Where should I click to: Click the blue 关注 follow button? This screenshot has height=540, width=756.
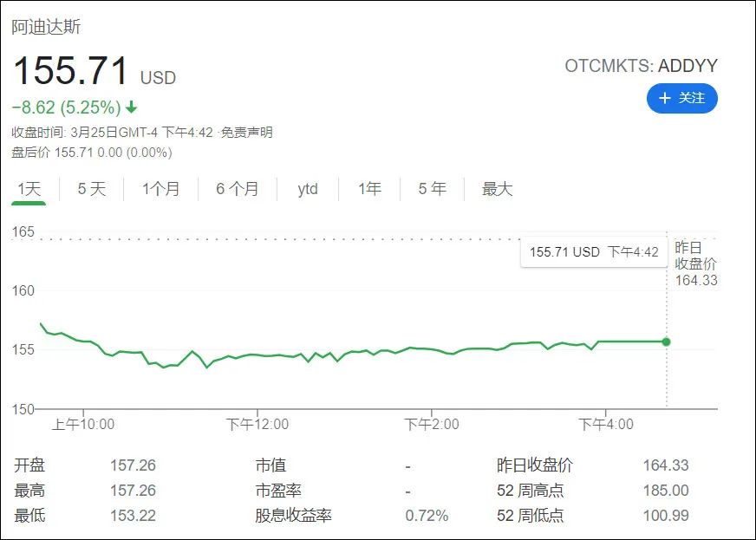(682, 100)
